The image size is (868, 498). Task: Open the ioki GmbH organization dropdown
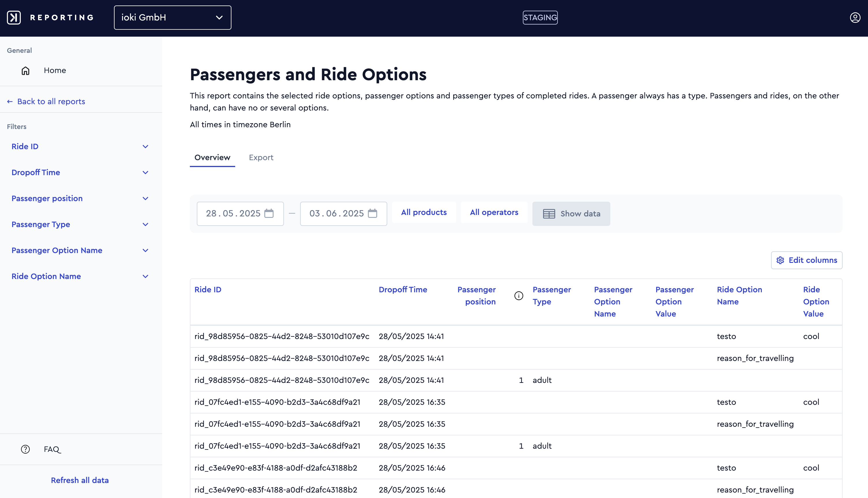point(172,17)
